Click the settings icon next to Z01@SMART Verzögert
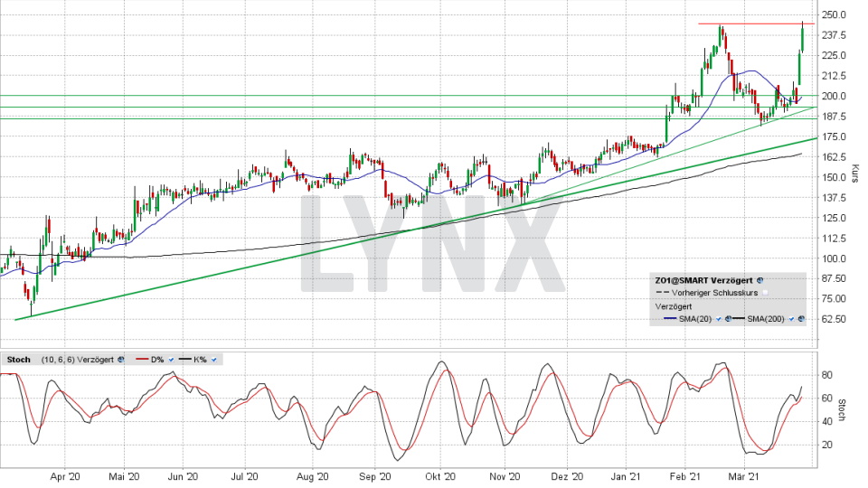Viewport: 868px width, 488px height. 759,281
